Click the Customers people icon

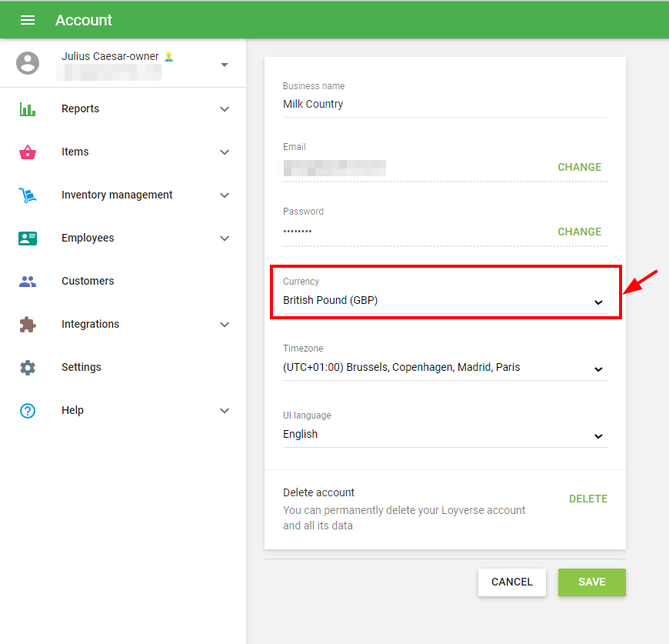[28, 282]
